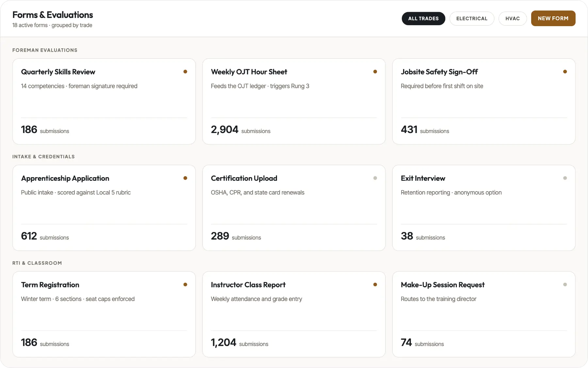This screenshot has width=588, height=368.
Task: Click 'OSHA, CPR, and state card renewals' text
Action: tap(257, 193)
